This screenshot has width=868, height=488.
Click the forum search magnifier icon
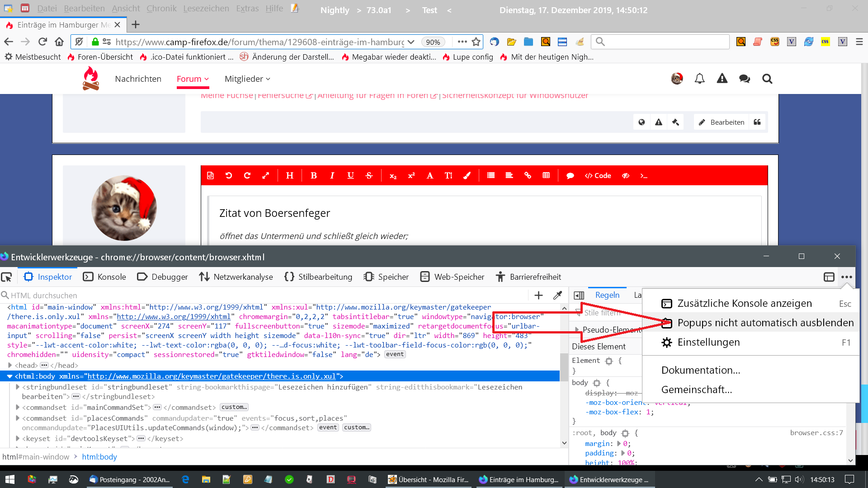tap(767, 79)
